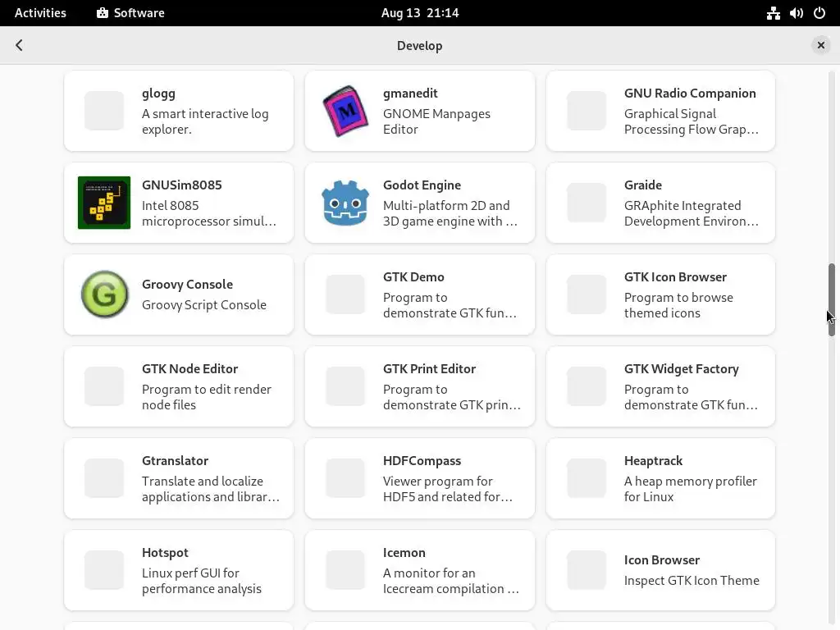Click the HDFCompass placeholder icon
The width and height of the screenshot is (840, 630).
pos(345,478)
